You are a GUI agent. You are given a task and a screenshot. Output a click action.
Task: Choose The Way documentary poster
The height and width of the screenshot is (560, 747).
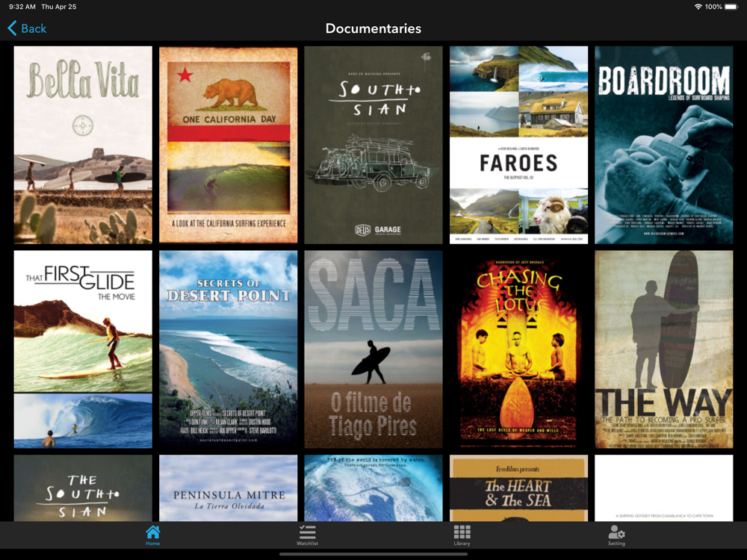[663, 349]
